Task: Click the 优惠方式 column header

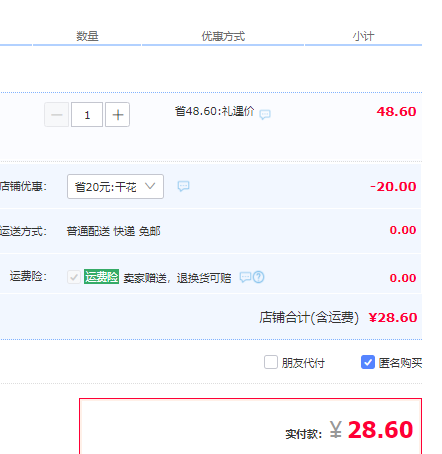Action: [x=223, y=36]
